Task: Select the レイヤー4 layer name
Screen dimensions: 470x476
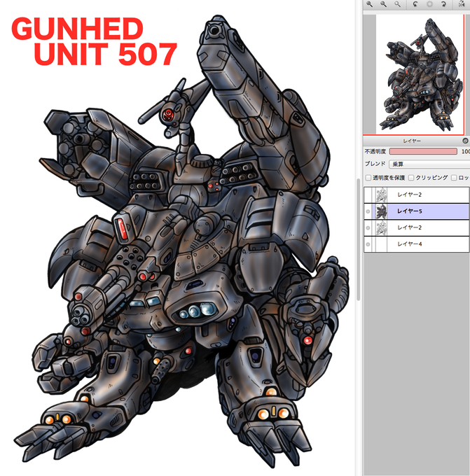Action: click(410, 244)
